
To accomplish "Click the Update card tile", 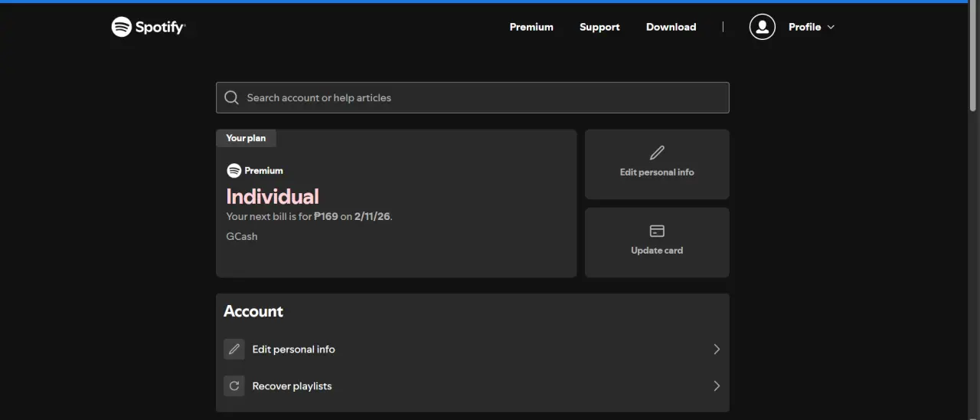I will click(657, 242).
